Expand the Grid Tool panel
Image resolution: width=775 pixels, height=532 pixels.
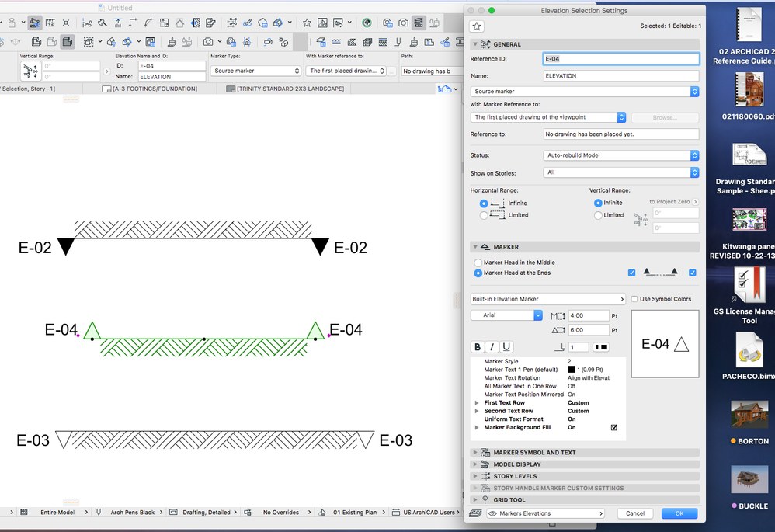[475, 500]
